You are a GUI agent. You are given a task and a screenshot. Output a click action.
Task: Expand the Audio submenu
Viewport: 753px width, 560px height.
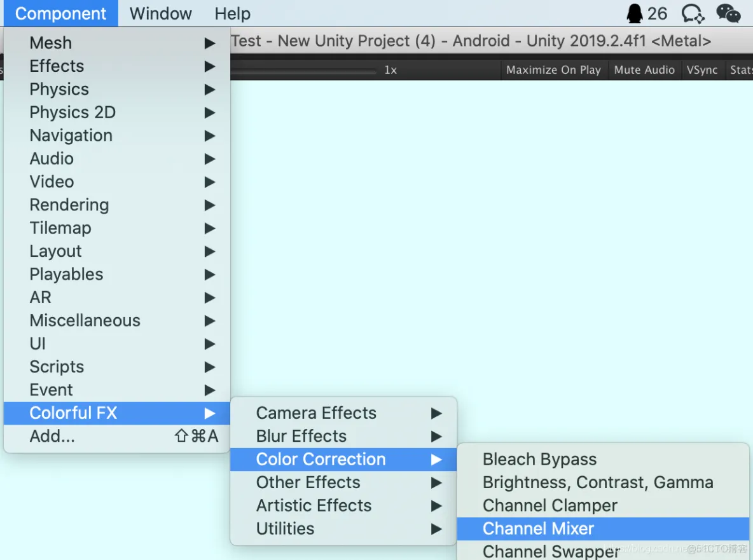click(x=116, y=158)
